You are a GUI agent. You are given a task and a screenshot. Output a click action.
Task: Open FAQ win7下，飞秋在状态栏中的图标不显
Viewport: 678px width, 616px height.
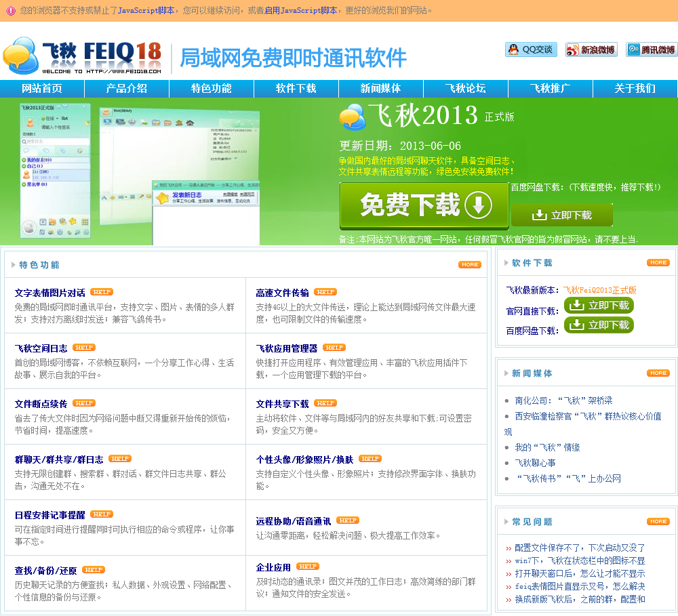point(580,560)
